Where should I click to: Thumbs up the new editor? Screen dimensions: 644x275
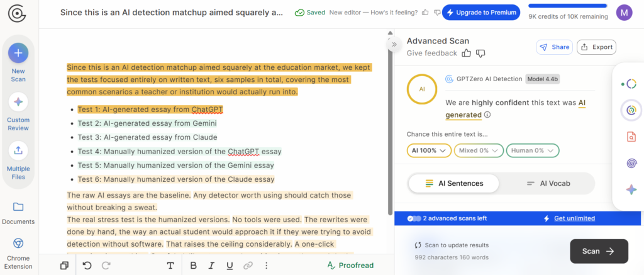coord(426,12)
